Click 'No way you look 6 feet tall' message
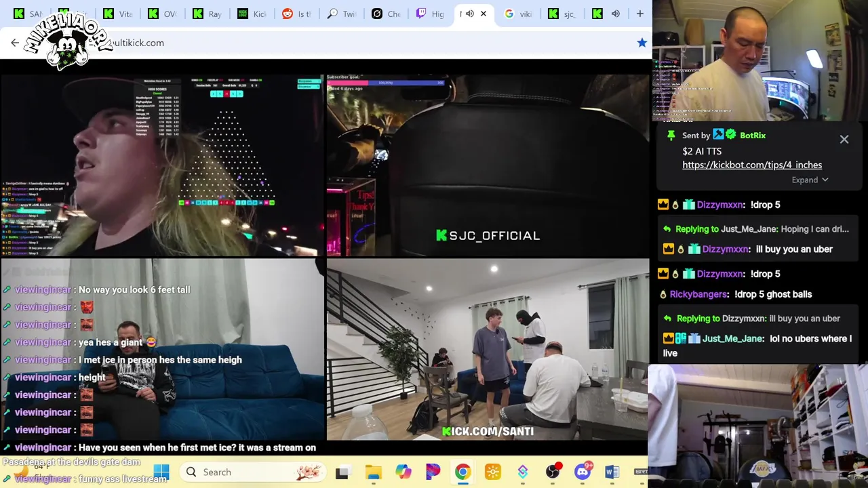 pyautogui.click(x=134, y=289)
